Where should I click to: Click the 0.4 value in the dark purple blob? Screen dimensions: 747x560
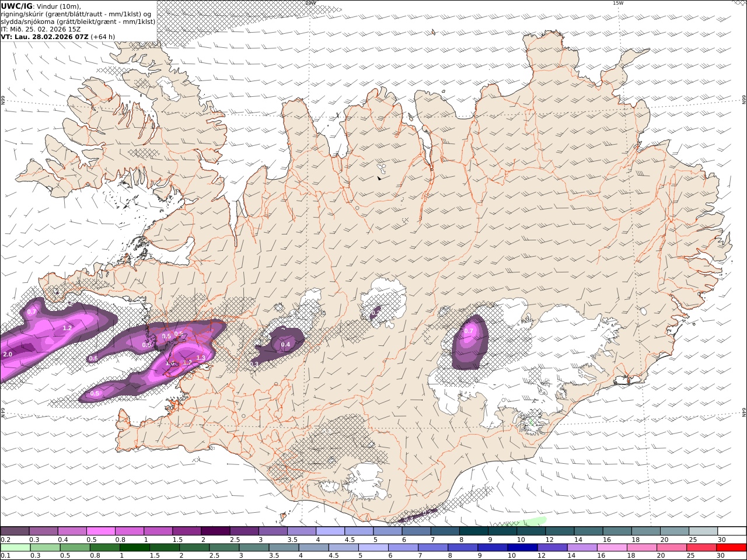[x=285, y=345]
